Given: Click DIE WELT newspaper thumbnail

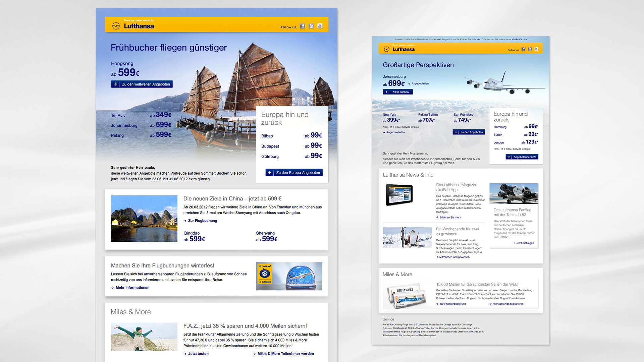Looking at the screenshot, I should click(x=406, y=295).
